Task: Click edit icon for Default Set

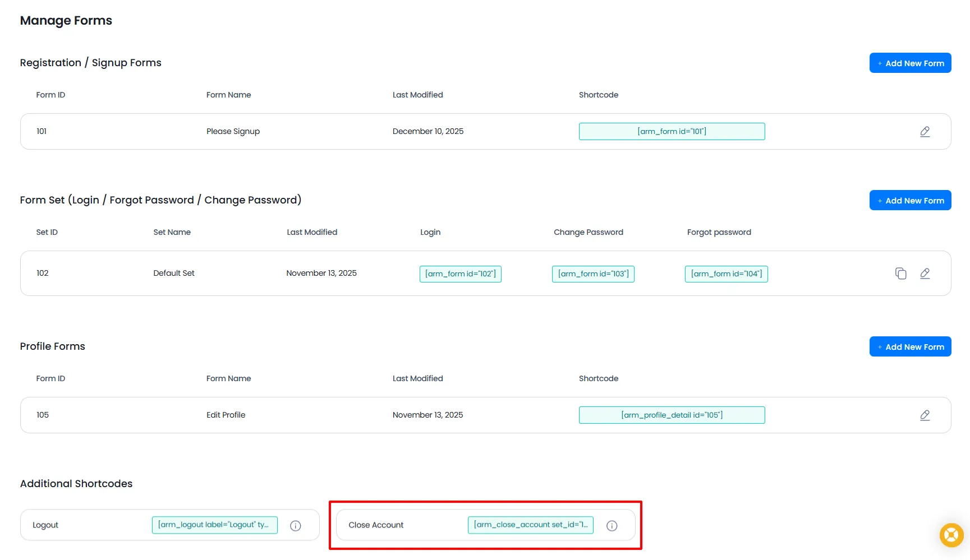Action: click(x=925, y=274)
